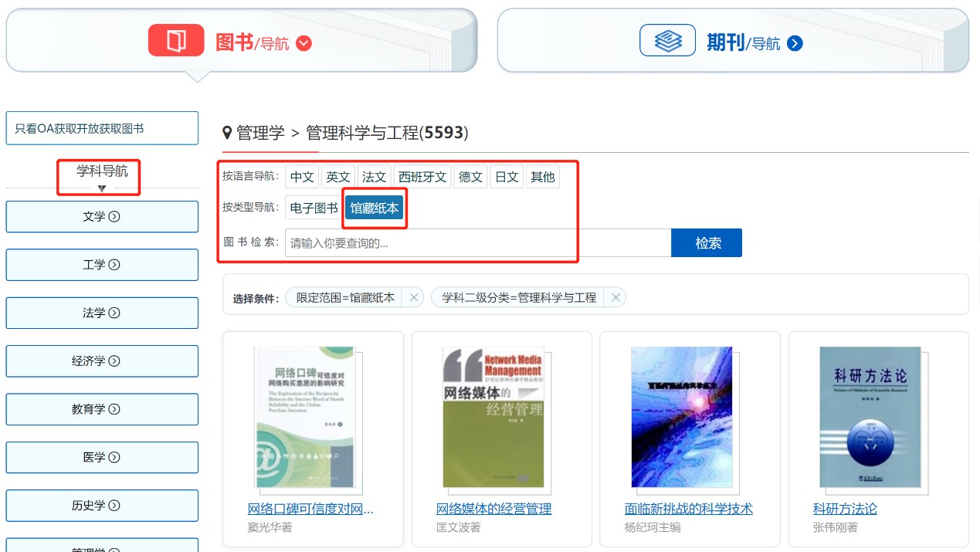Filter books by 其他 language

(543, 177)
